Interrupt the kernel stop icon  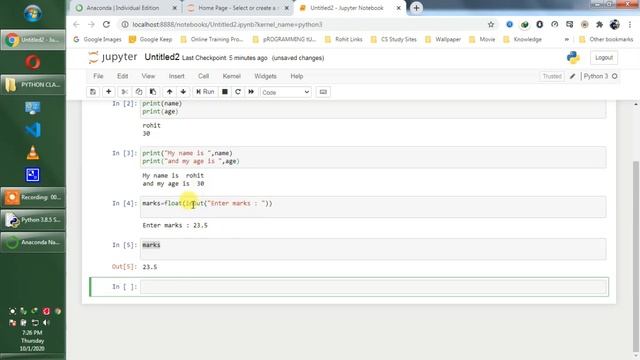point(224,92)
